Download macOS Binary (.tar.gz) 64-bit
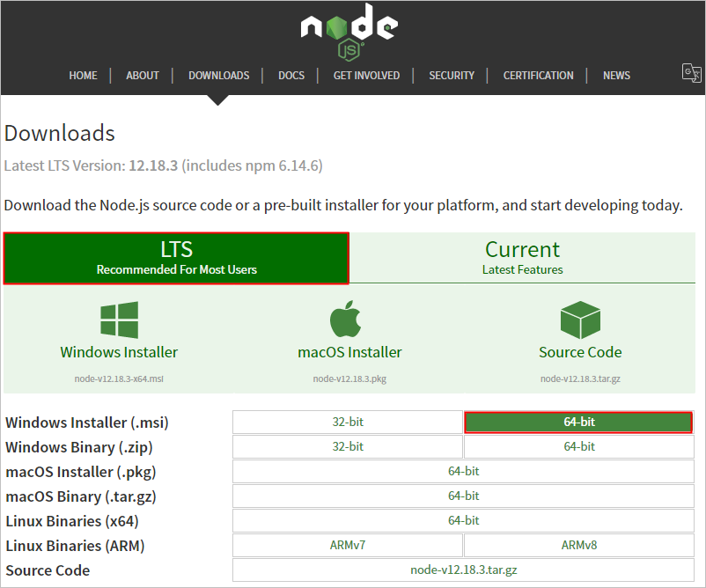706x588 pixels. tap(463, 496)
